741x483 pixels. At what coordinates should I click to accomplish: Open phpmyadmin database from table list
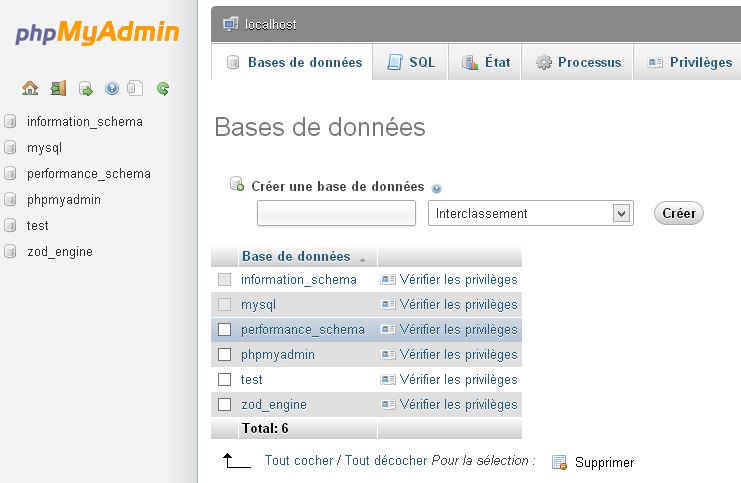click(278, 355)
